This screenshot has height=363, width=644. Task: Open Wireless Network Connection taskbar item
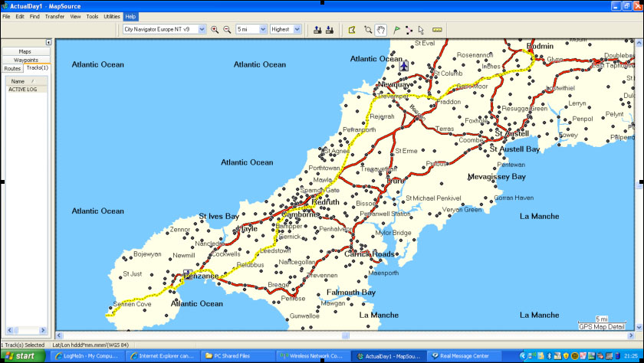click(314, 356)
